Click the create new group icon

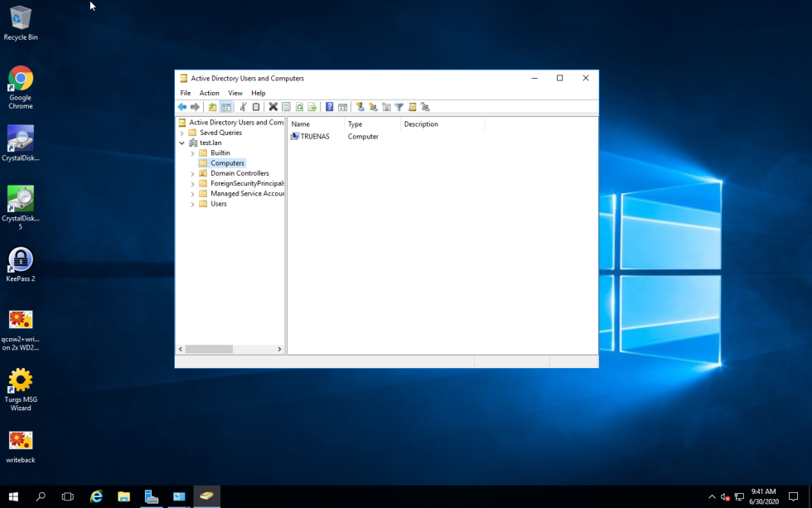point(373,107)
